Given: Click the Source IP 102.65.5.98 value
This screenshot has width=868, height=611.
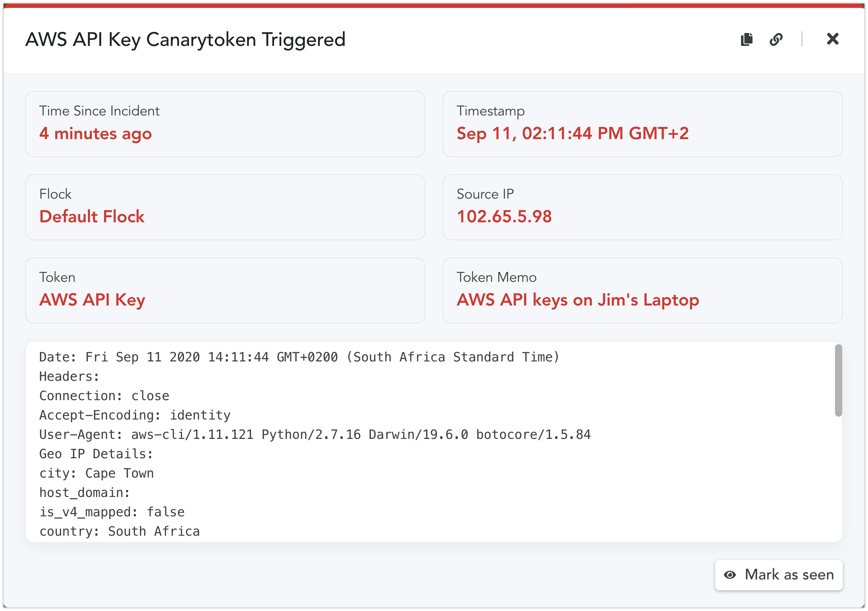Looking at the screenshot, I should click(x=504, y=217).
